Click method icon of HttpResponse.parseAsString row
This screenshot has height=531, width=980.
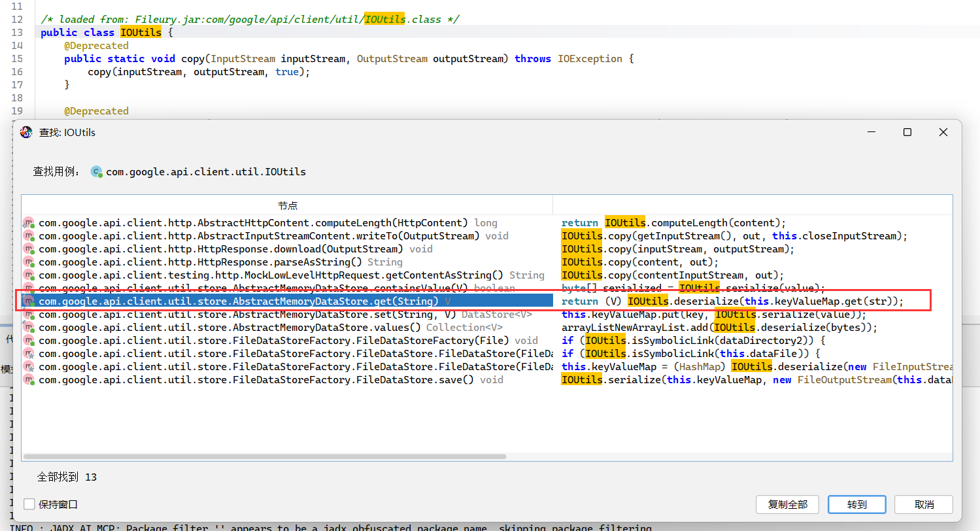29,262
